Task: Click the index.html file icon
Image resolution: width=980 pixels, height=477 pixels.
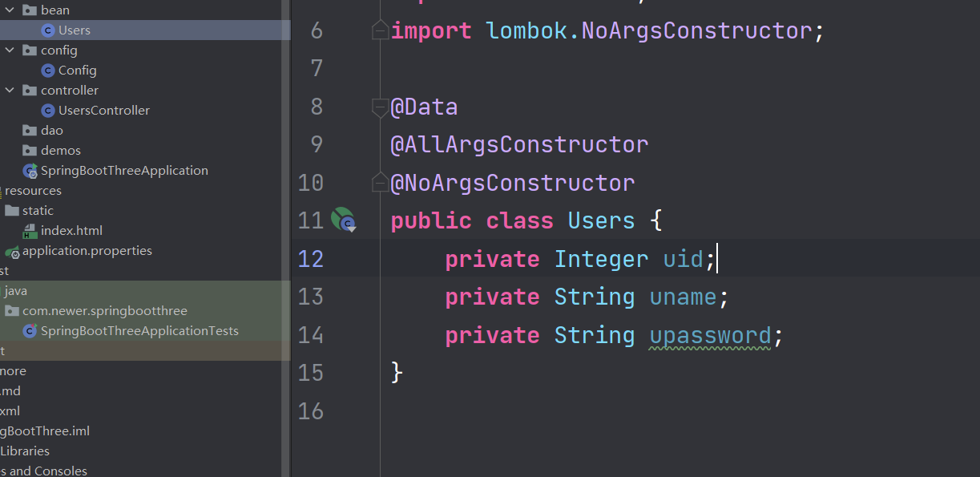Action: (x=30, y=231)
